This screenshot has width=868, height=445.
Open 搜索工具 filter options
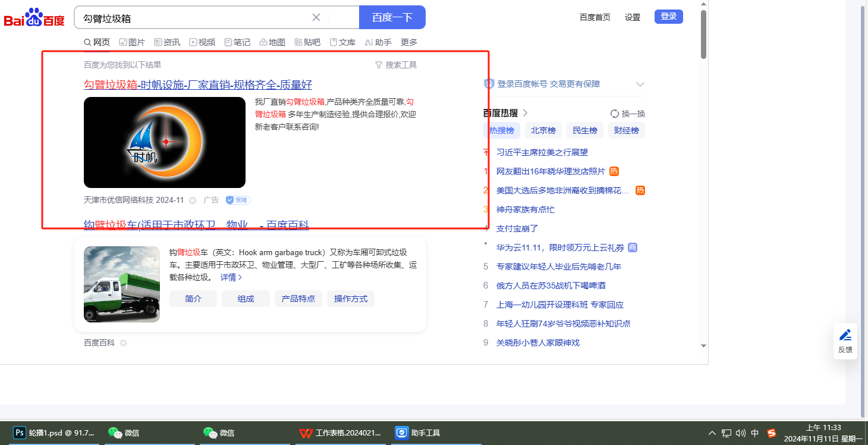(395, 65)
